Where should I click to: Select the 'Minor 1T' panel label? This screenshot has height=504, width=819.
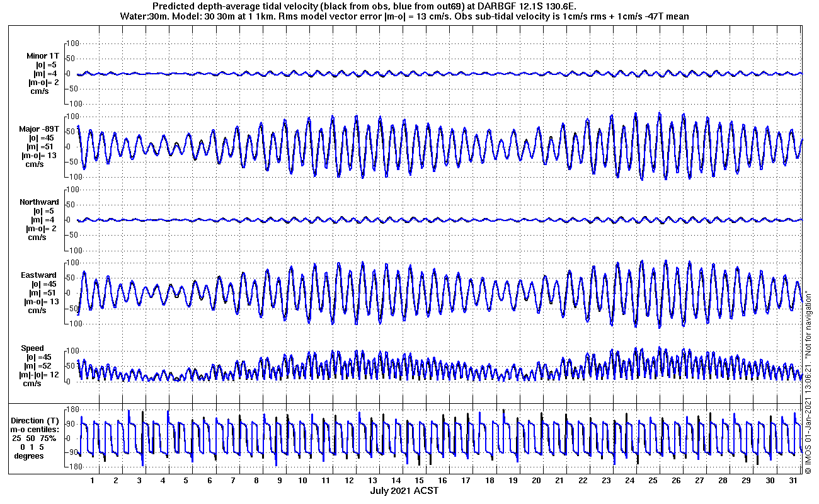coord(43,55)
